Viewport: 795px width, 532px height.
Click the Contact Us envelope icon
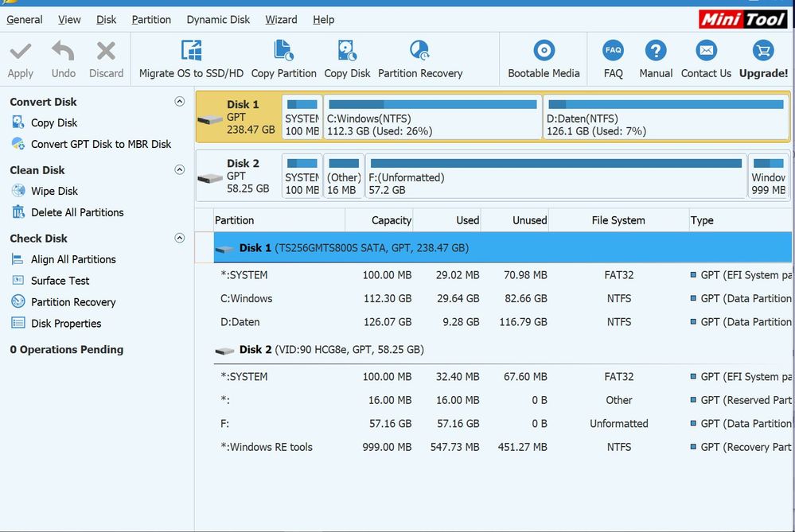point(706,52)
